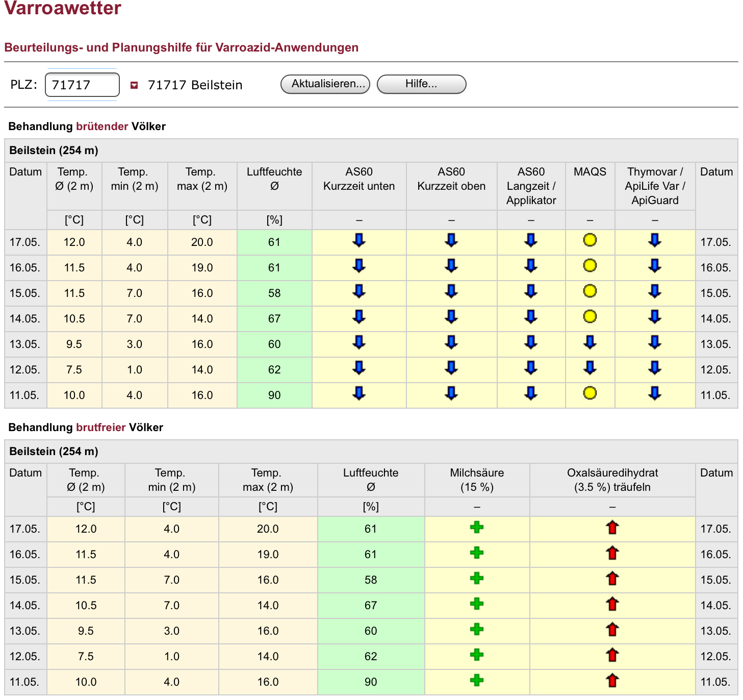Open the location dropdown next to 71717 Beilstein

pos(134,85)
